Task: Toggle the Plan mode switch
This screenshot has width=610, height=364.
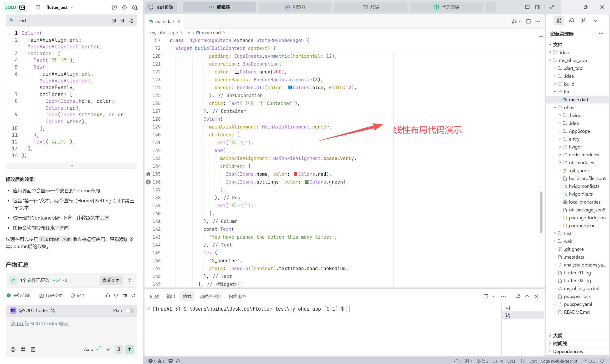Action: click(129, 310)
